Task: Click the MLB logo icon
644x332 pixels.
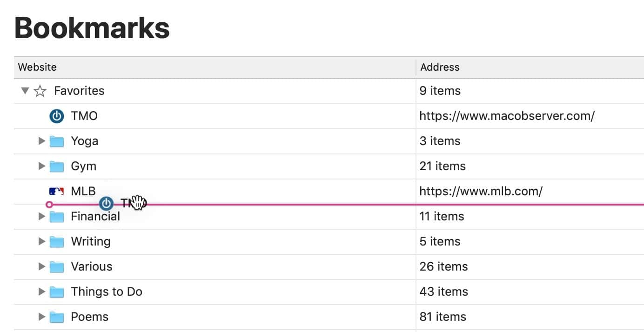Action: (56, 191)
